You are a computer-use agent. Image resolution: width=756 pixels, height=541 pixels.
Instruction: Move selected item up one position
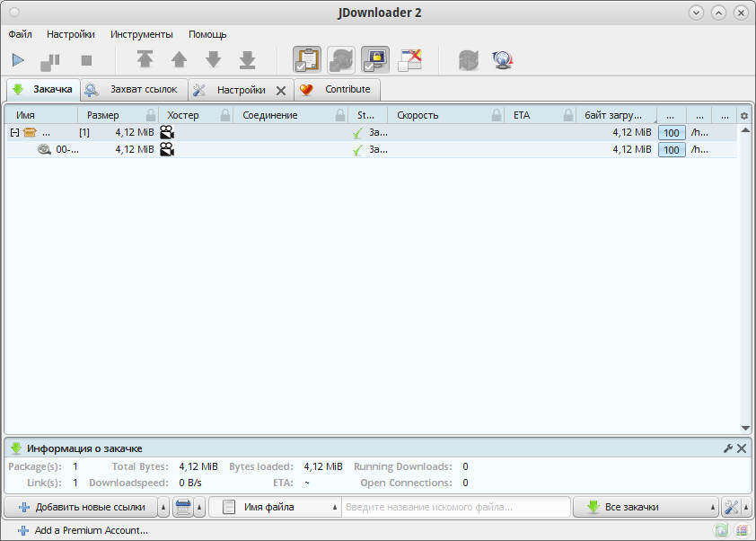(179, 59)
